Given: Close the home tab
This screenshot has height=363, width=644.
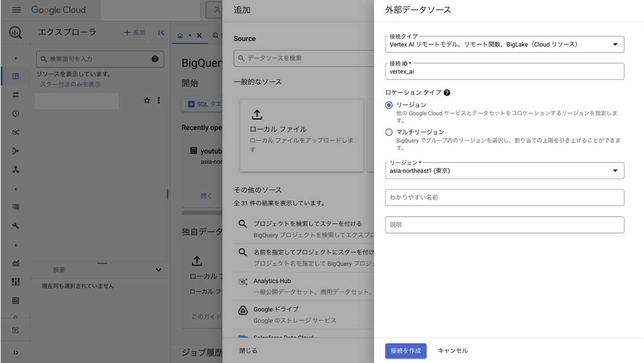Looking at the screenshot, I should pos(199,35).
